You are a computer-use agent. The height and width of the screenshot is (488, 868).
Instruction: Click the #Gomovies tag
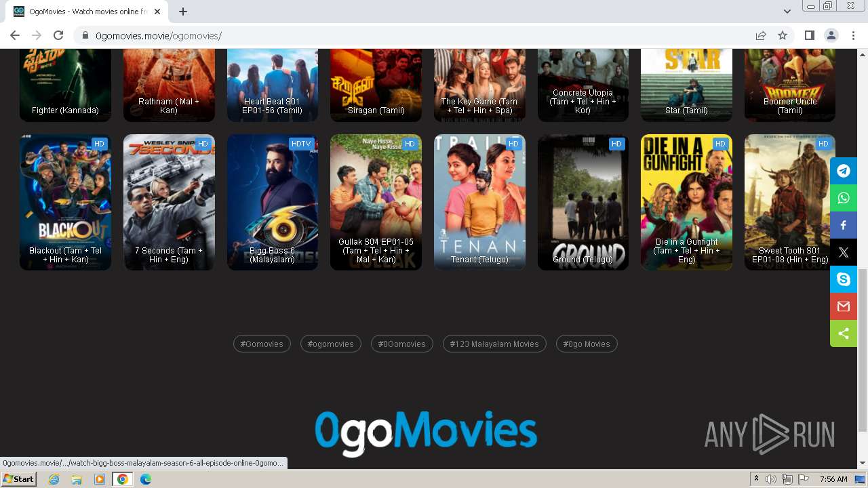[x=262, y=344]
